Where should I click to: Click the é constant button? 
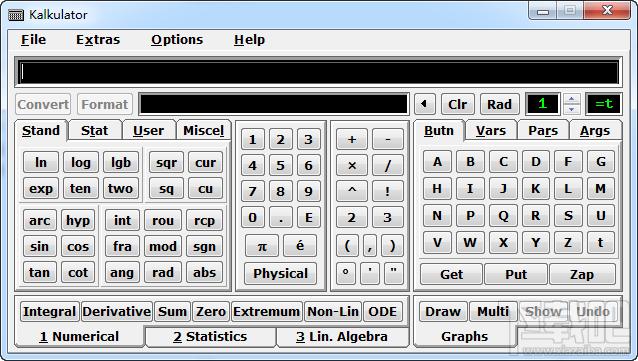300,246
